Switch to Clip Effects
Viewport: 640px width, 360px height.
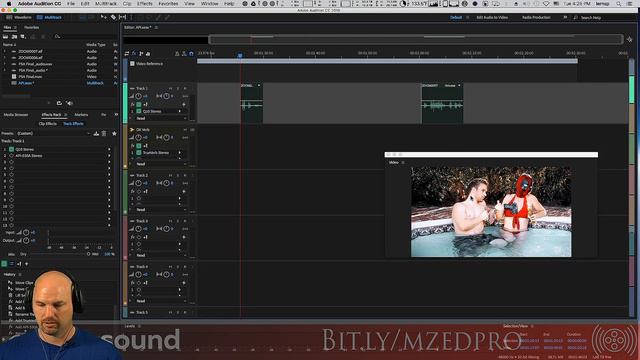click(x=48, y=124)
